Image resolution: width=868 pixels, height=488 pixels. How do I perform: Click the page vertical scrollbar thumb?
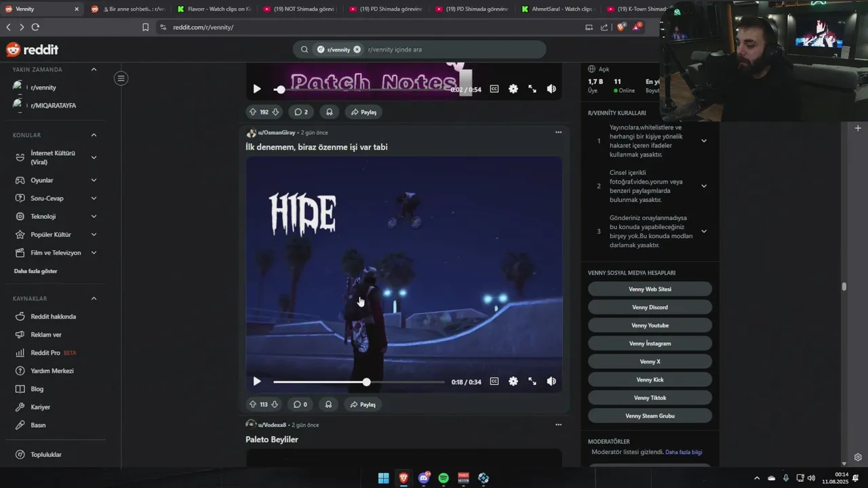844,287
